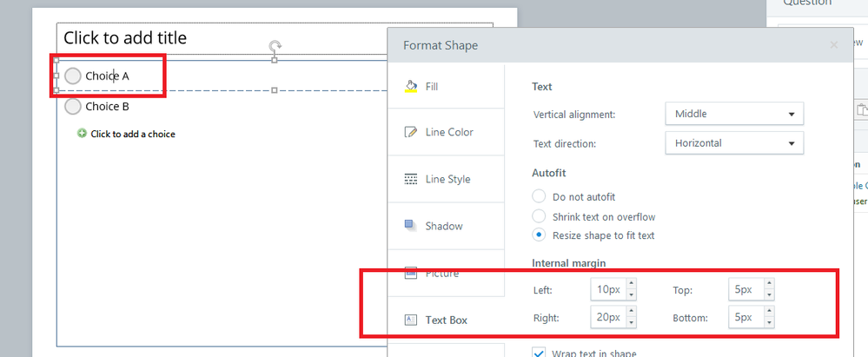Viewport: 868px width, 357px height.
Task: Switch to the Shadow tab label
Action: pos(444,226)
